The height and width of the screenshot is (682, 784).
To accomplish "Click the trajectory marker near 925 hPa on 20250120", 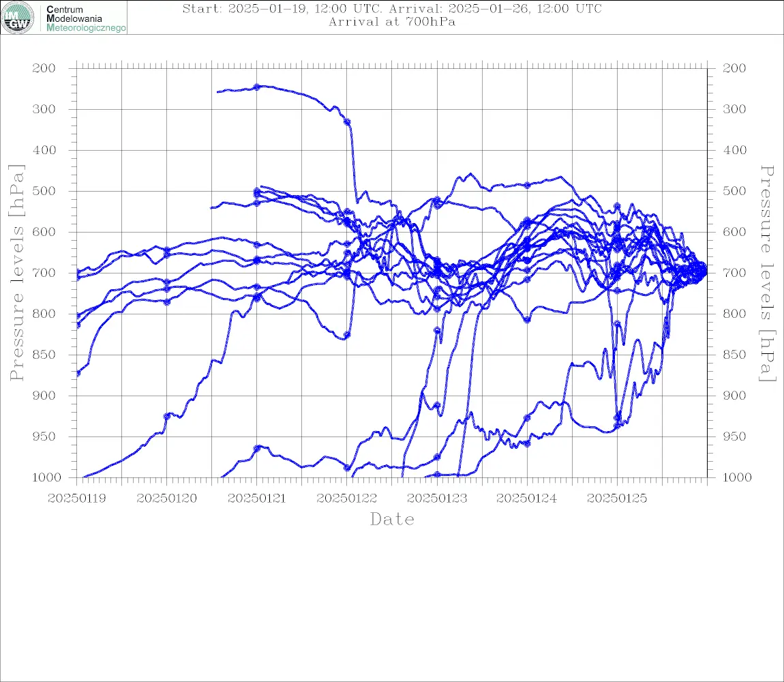I will tap(167, 416).
